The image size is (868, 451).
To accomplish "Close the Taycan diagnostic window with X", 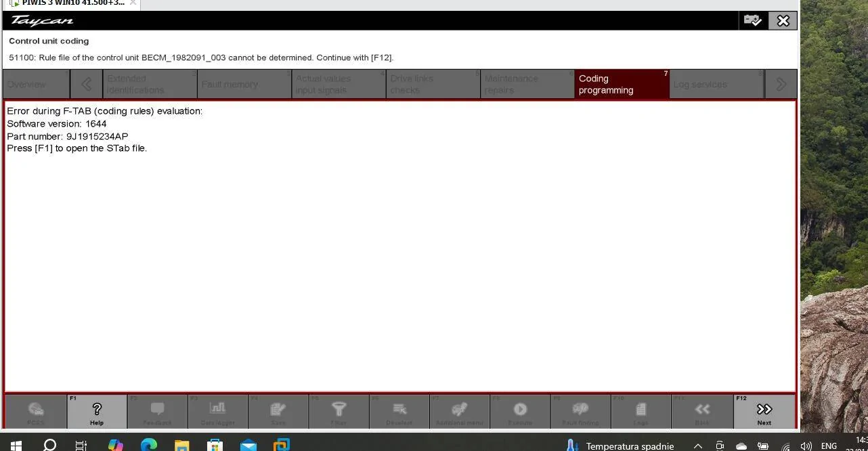I will (783, 21).
